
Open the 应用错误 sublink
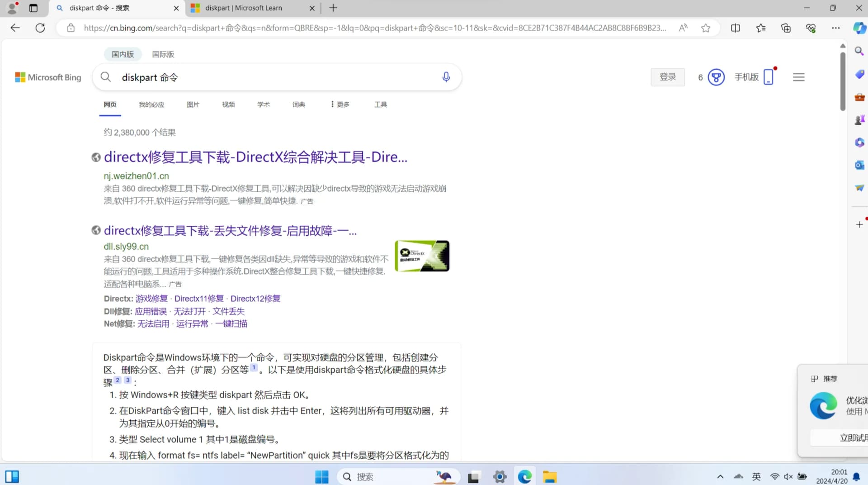click(151, 311)
